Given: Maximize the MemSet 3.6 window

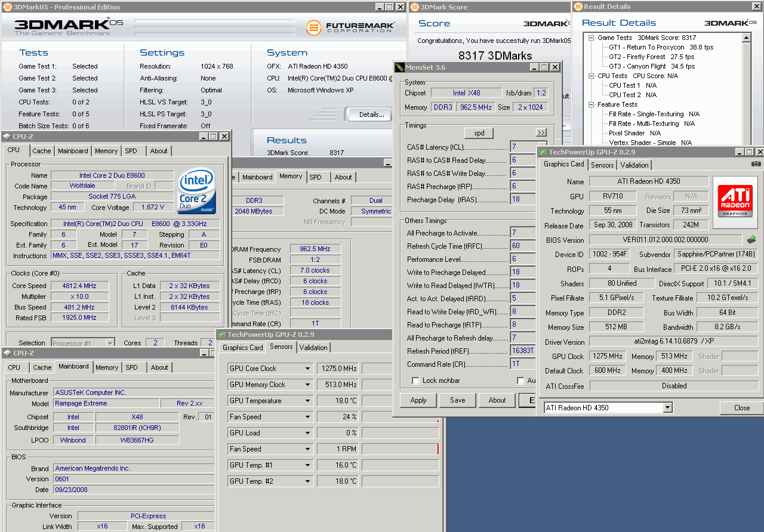Looking at the screenshot, I should 544,67.
